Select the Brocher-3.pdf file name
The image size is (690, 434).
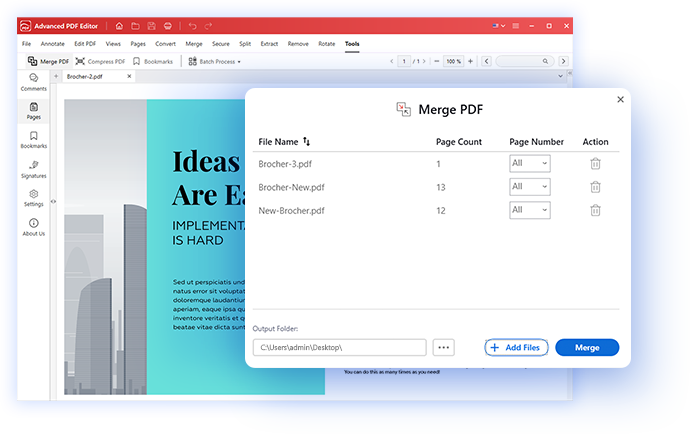285,164
